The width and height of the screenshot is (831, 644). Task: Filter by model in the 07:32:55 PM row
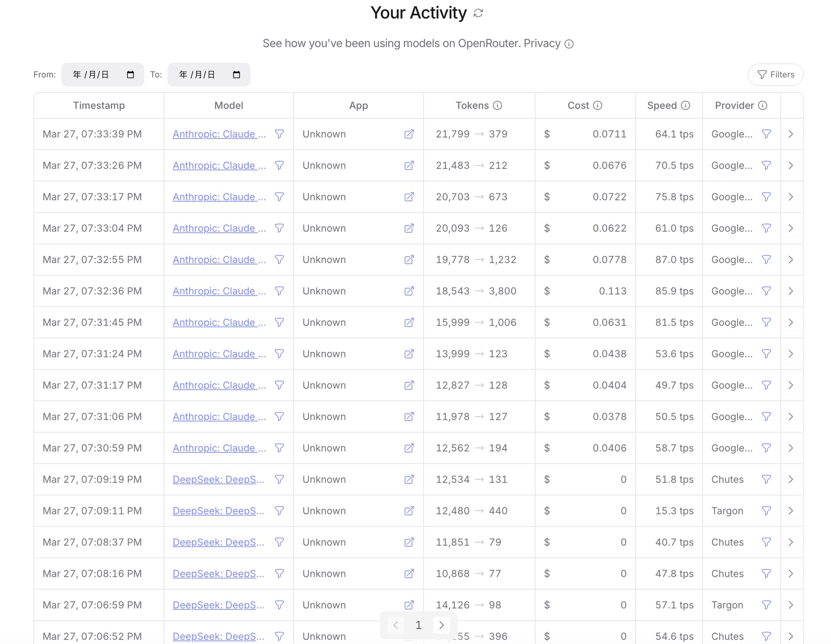tap(280, 260)
